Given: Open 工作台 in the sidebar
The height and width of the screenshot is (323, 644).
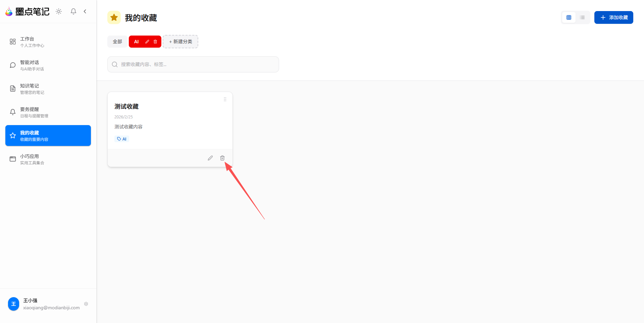Looking at the screenshot, I should coord(48,42).
